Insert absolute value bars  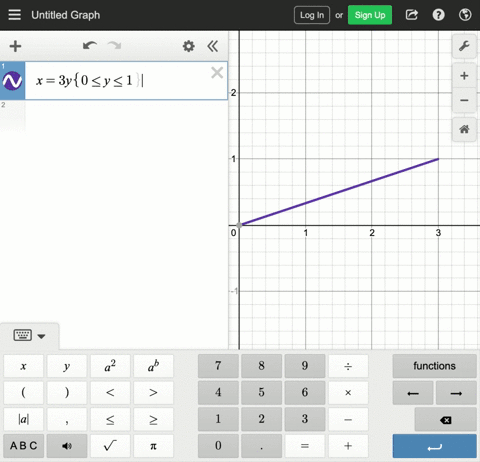[23, 419]
